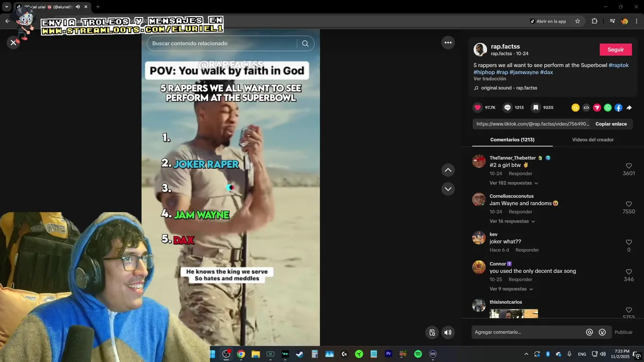This screenshot has width=644, height=362.
Task: Follow rap.factss with Seguir button
Action: click(615, 49)
